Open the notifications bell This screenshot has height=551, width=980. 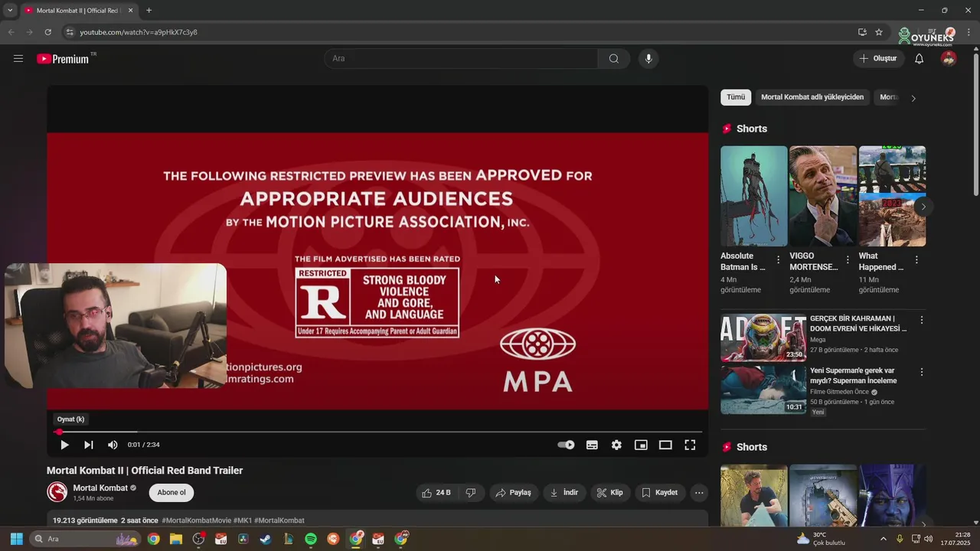(x=920, y=58)
